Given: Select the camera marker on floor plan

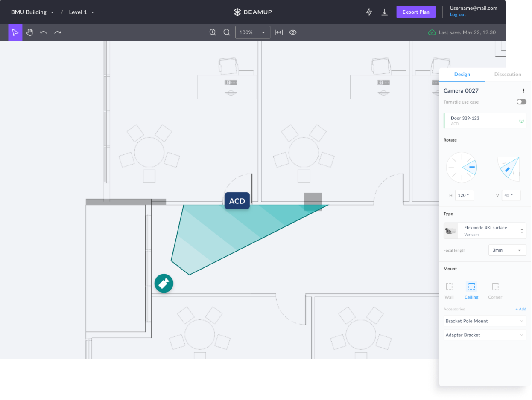Looking at the screenshot, I should tap(164, 283).
